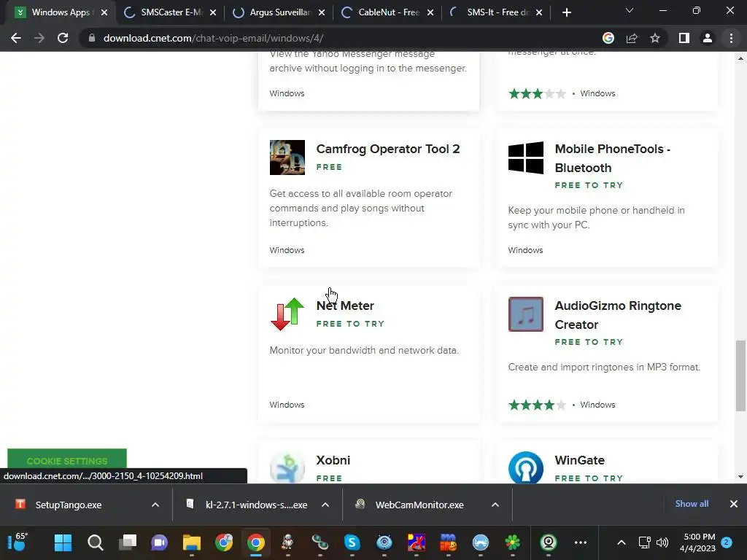Open taskbar Search
The height and width of the screenshot is (560, 747).
coord(96,542)
